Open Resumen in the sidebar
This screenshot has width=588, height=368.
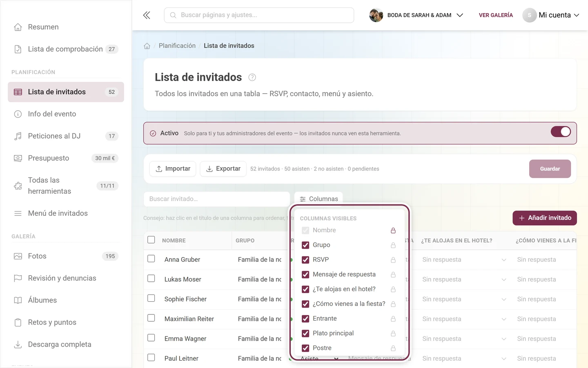coord(66,27)
